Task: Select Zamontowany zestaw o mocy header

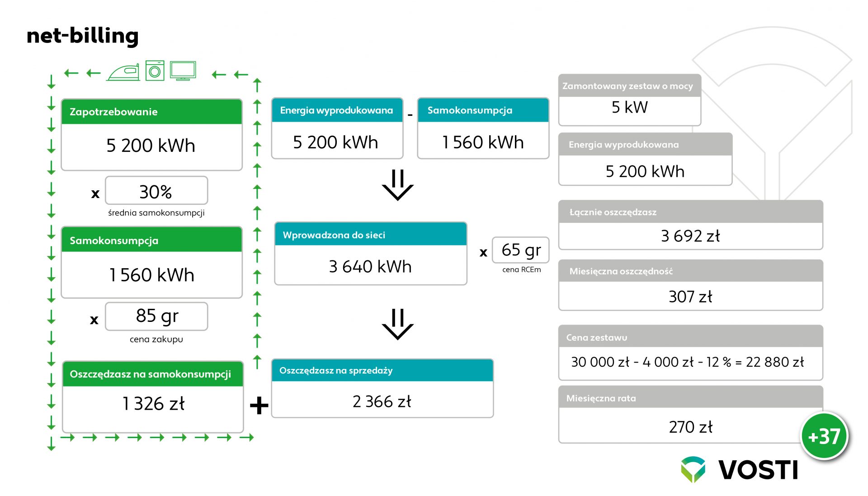Action: (x=630, y=85)
